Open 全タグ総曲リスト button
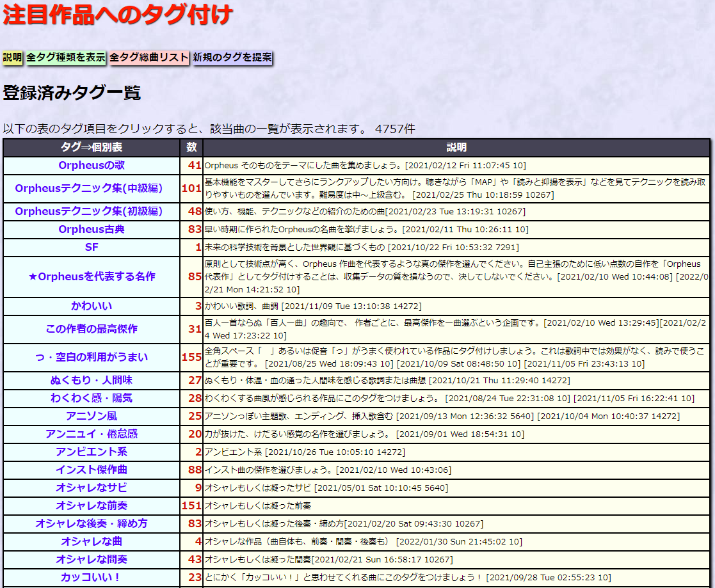The height and width of the screenshot is (588, 715). pyautogui.click(x=149, y=58)
